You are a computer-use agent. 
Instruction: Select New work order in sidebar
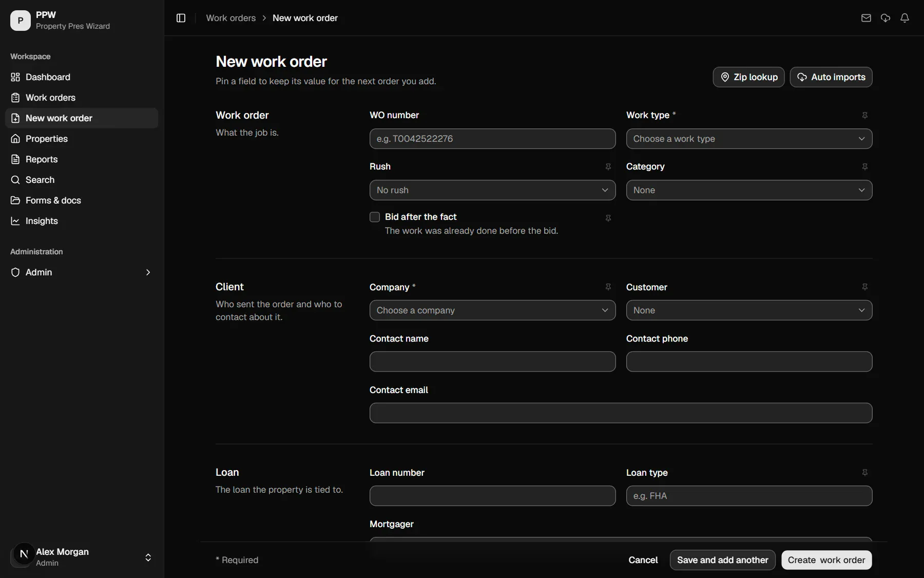tap(82, 118)
